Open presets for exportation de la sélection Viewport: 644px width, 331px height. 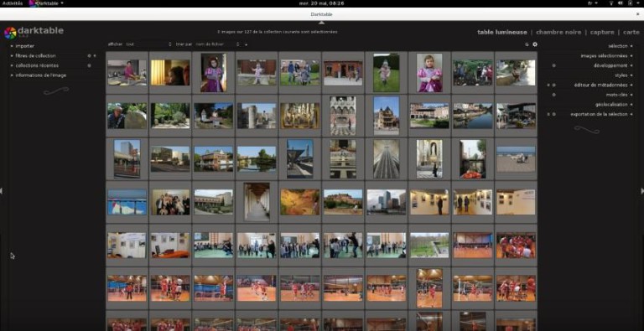point(548,114)
